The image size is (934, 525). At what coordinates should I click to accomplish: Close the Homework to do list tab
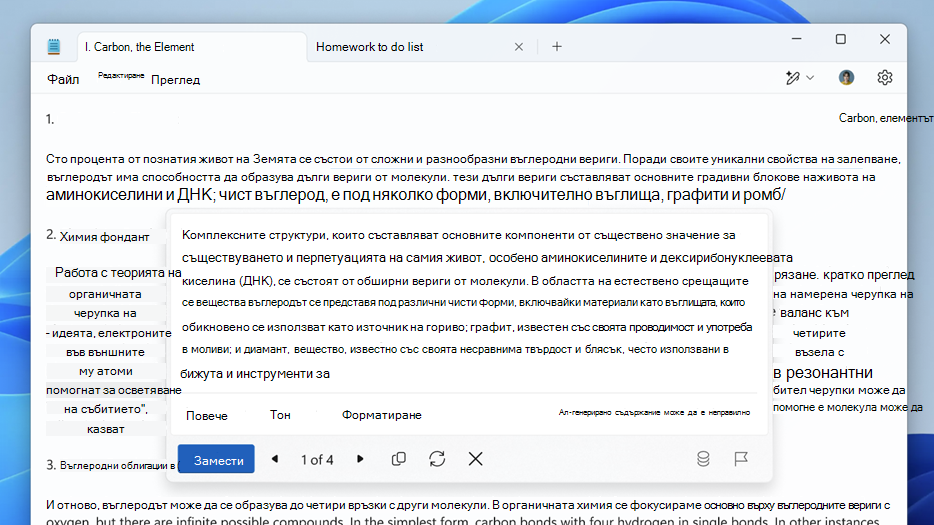coord(519,46)
